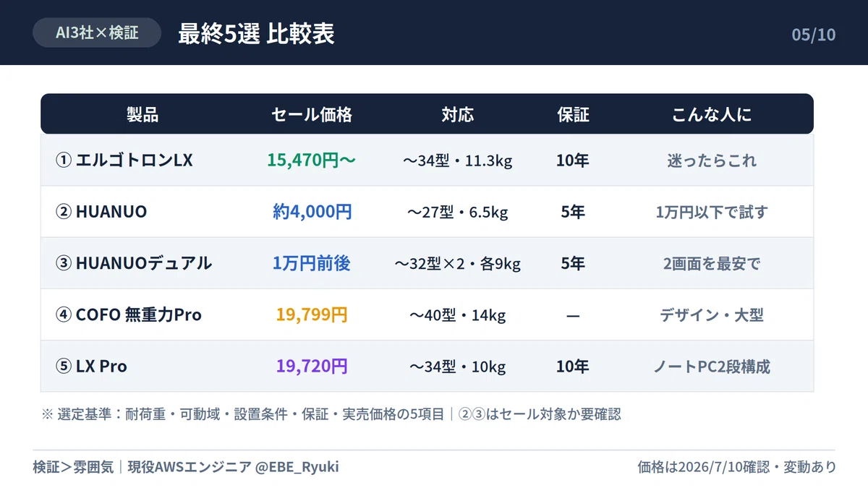Click the 製品 column header
The width and height of the screenshot is (868, 488).
[x=142, y=114]
